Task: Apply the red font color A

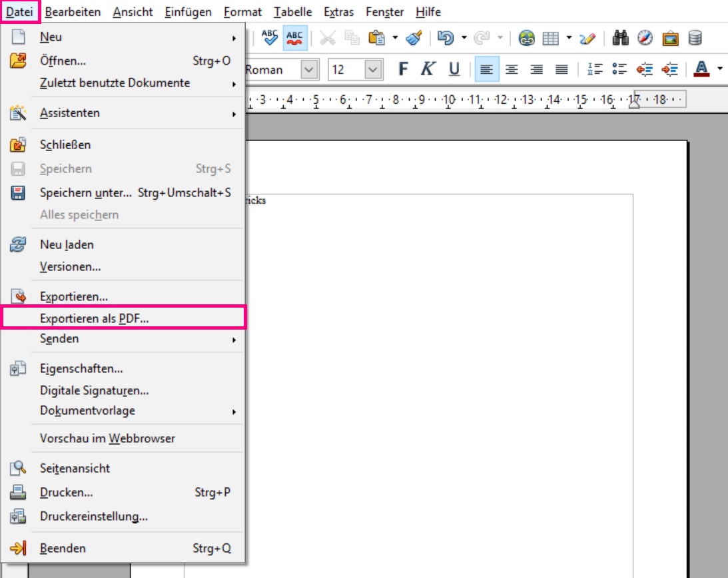Action: pos(701,69)
